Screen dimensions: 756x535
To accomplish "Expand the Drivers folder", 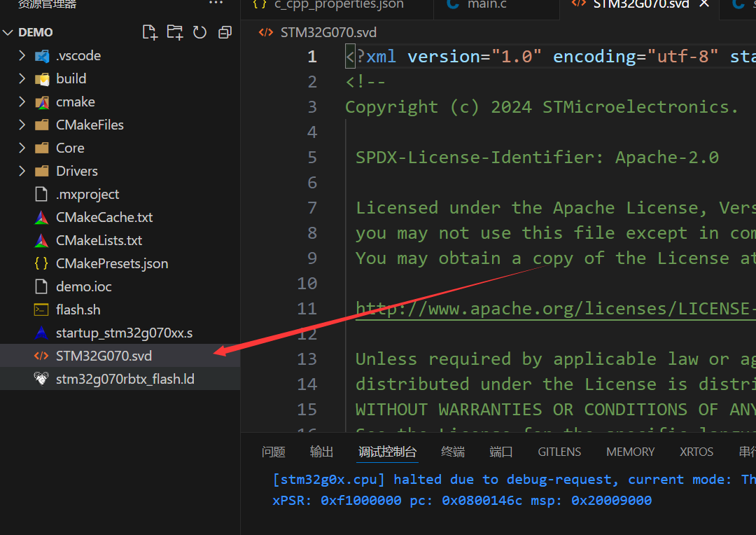I will point(76,171).
